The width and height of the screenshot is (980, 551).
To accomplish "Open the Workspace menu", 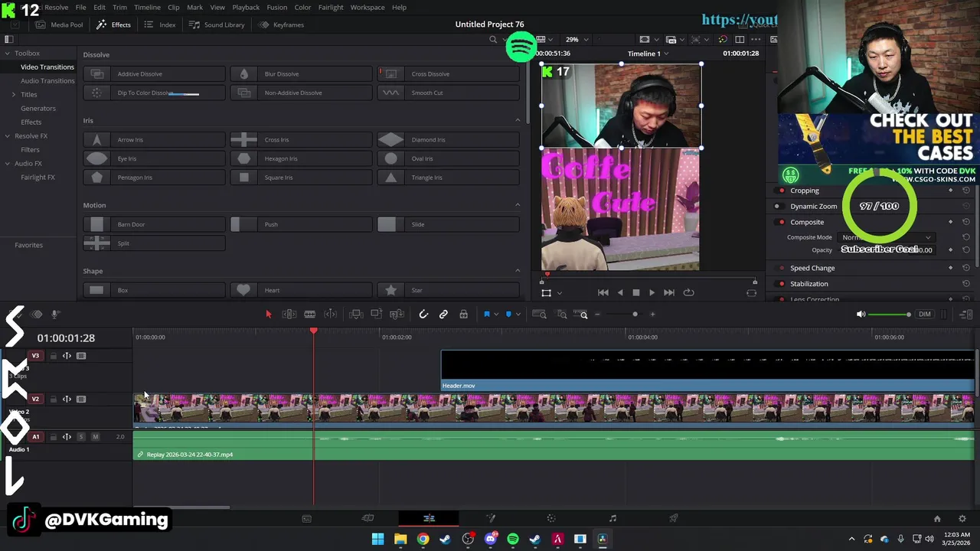I will pyautogui.click(x=367, y=7).
